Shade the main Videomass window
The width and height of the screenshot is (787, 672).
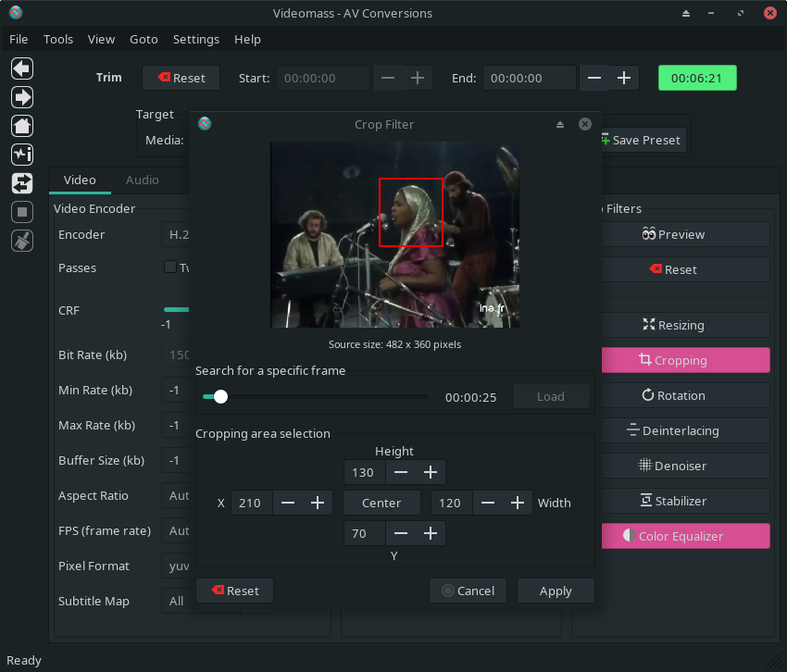click(686, 14)
